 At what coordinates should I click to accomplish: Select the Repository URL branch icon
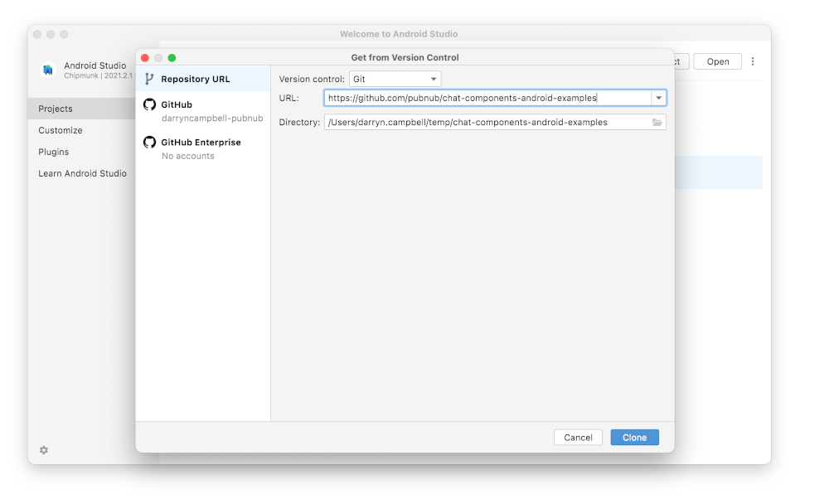click(148, 78)
